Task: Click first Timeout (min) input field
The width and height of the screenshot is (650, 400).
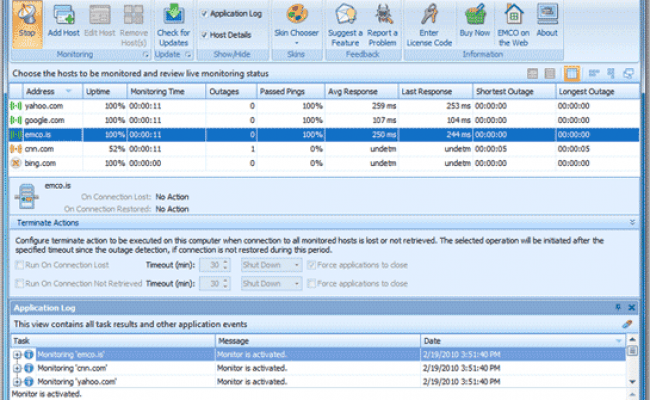Action: pyautogui.click(x=211, y=265)
